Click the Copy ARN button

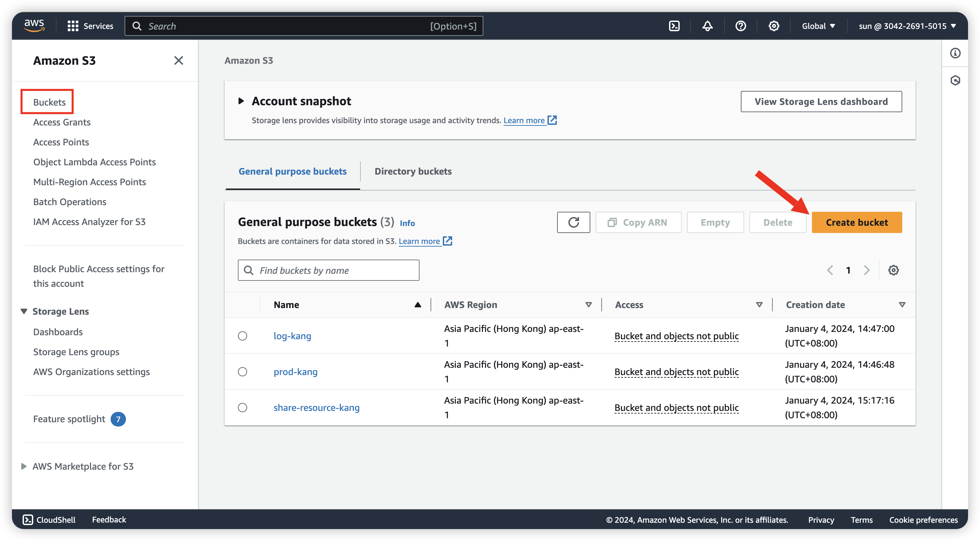tap(638, 222)
